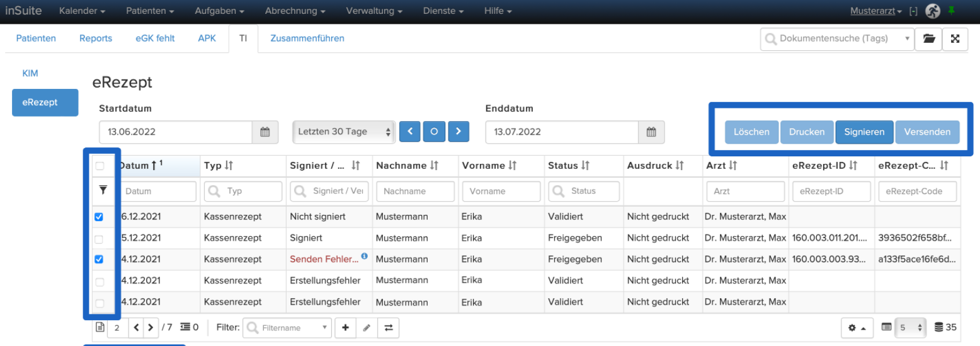This screenshot has height=346, width=980.
Task: Click the Versenden button
Action: [927, 132]
